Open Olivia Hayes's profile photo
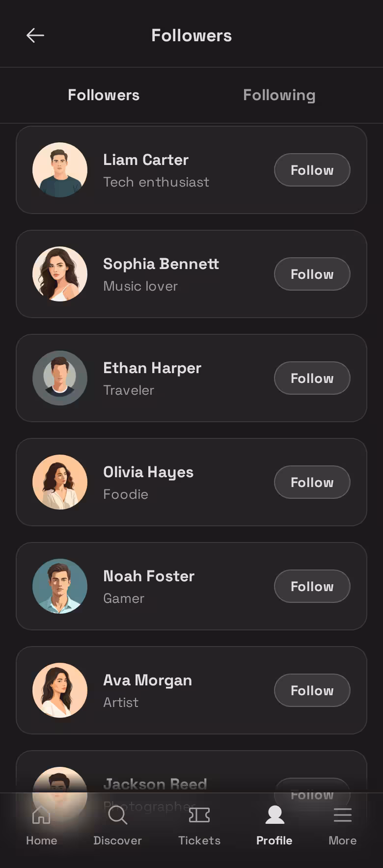 pos(60,482)
